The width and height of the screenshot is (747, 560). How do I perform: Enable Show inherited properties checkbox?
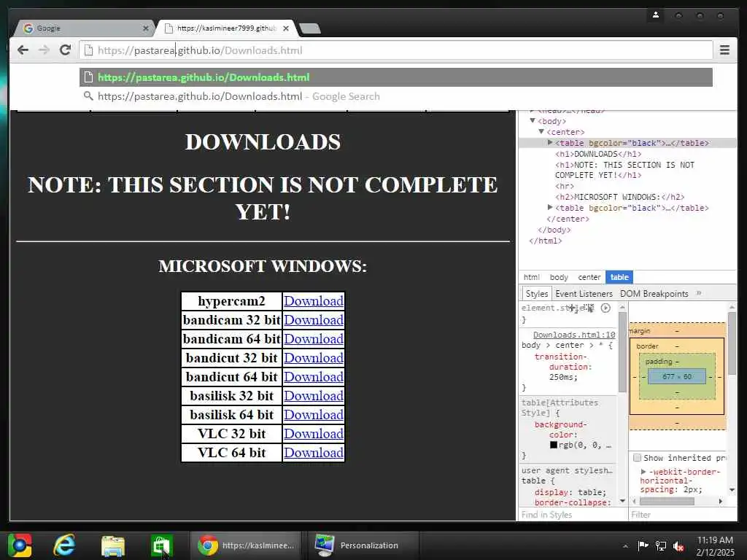pyautogui.click(x=637, y=458)
